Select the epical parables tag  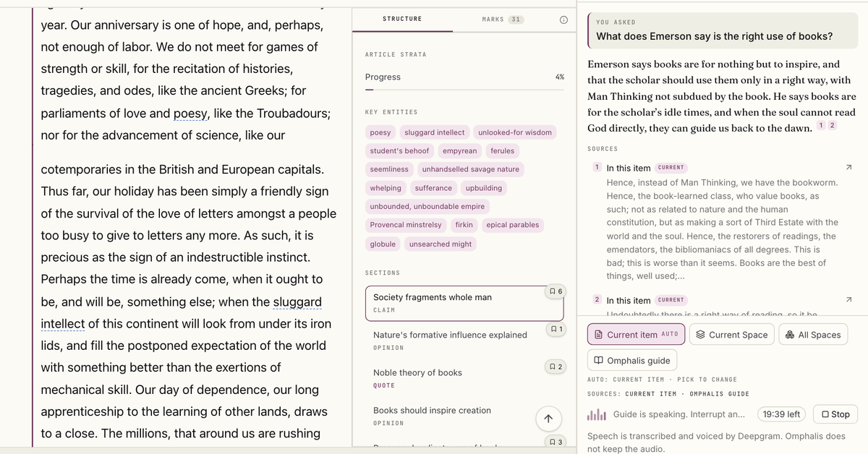[x=513, y=225]
